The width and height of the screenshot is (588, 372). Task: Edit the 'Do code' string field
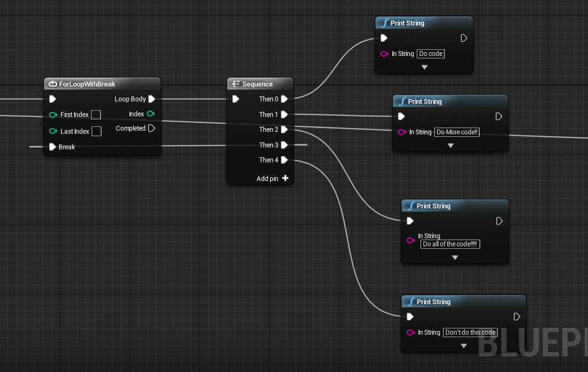click(430, 53)
